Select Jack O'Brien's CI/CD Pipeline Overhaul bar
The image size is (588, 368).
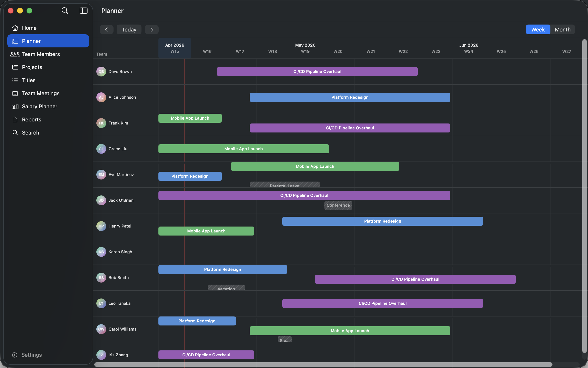pos(304,195)
